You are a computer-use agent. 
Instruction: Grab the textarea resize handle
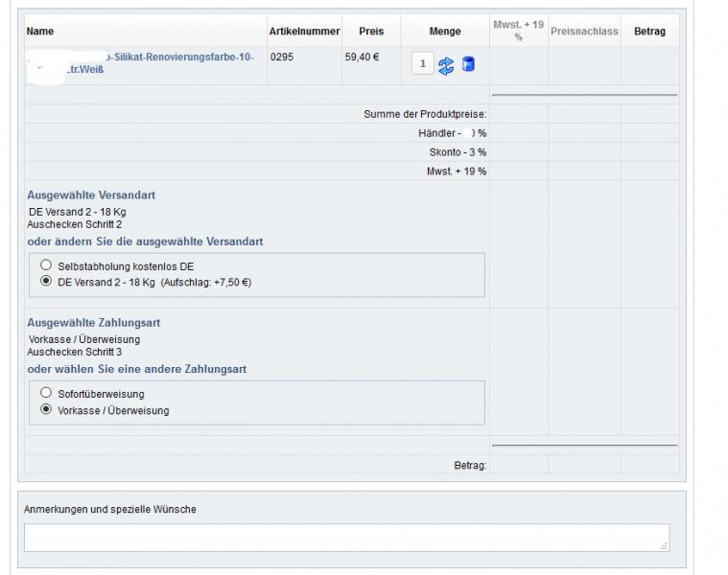pyautogui.click(x=664, y=546)
